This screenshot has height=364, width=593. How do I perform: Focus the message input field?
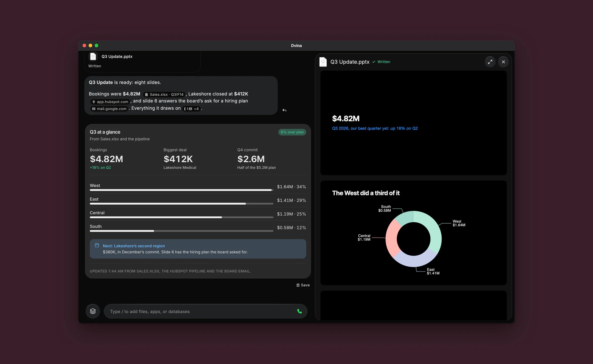(x=205, y=311)
